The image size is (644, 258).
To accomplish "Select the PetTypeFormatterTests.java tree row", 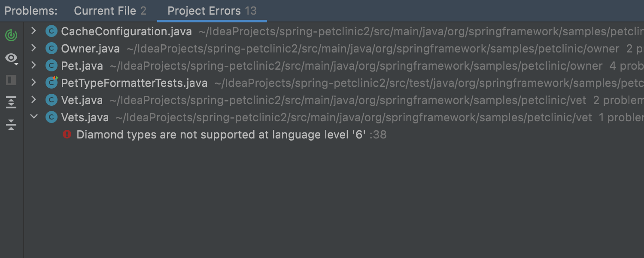I will (x=134, y=83).
